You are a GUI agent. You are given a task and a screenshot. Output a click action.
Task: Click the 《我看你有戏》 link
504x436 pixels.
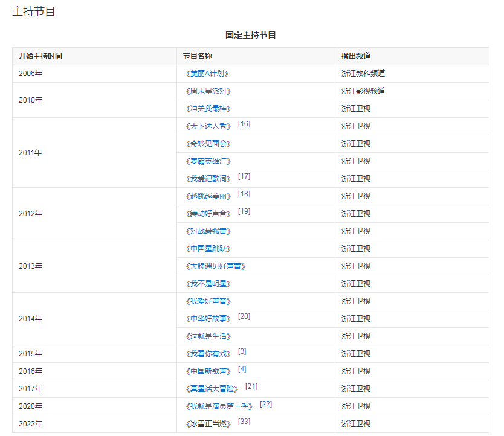click(x=207, y=354)
